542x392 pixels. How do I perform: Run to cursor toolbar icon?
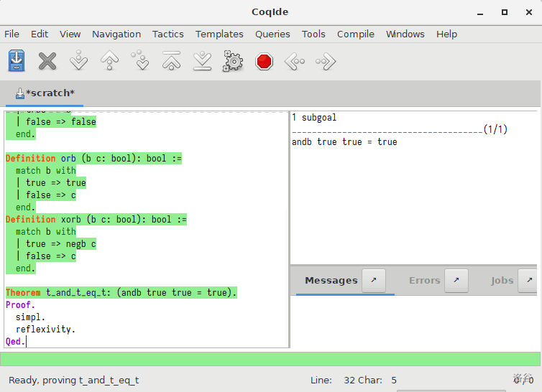click(x=141, y=61)
